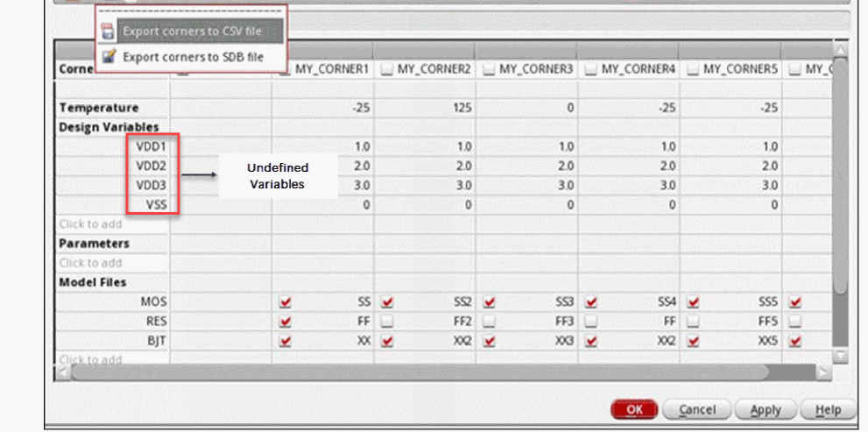The width and height of the screenshot is (868, 432).
Task: Choose Export corners to CSV file
Action: (192, 31)
